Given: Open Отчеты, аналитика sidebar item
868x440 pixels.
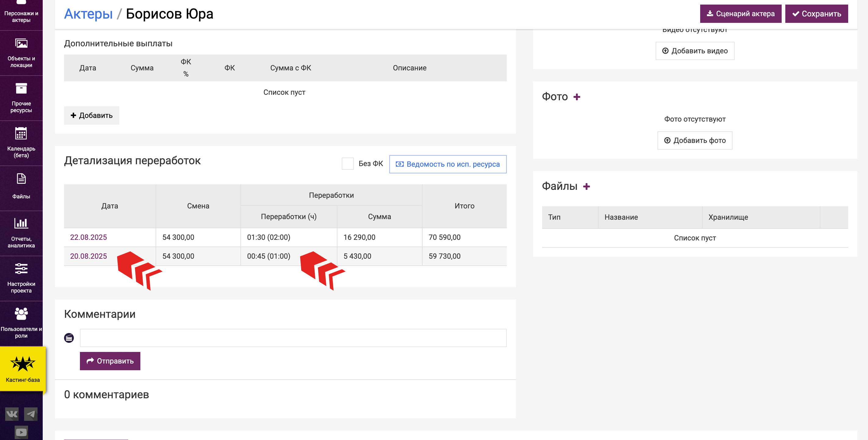Looking at the screenshot, I should coord(21,233).
